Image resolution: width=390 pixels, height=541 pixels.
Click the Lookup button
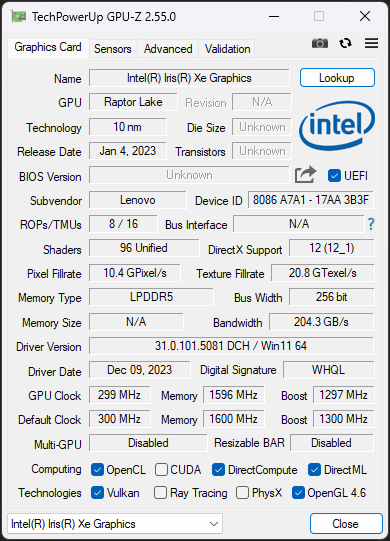pyautogui.click(x=337, y=78)
